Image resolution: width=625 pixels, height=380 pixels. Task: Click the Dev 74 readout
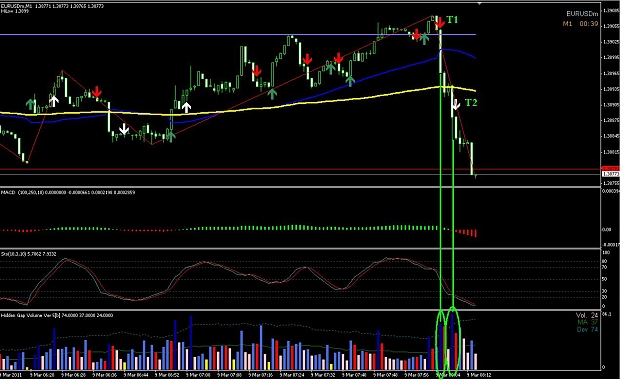click(x=587, y=329)
